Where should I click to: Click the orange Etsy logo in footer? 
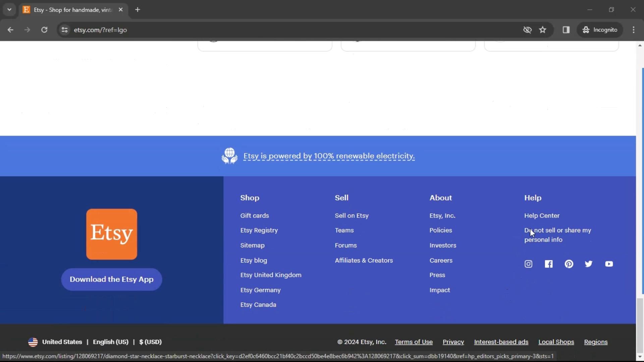tap(112, 234)
